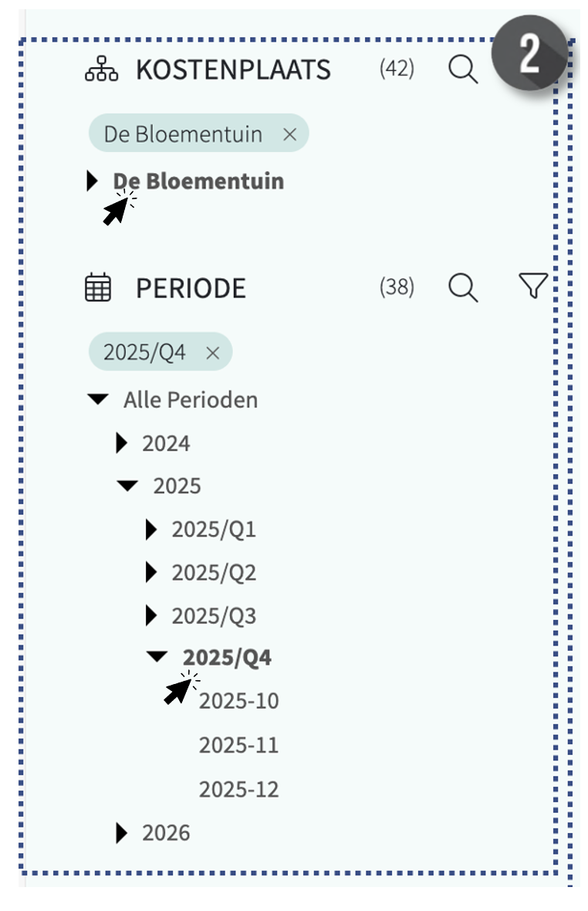The image size is (588, 911).
Task: Expand the 2026 year node
Action: [x=121, y=833]
